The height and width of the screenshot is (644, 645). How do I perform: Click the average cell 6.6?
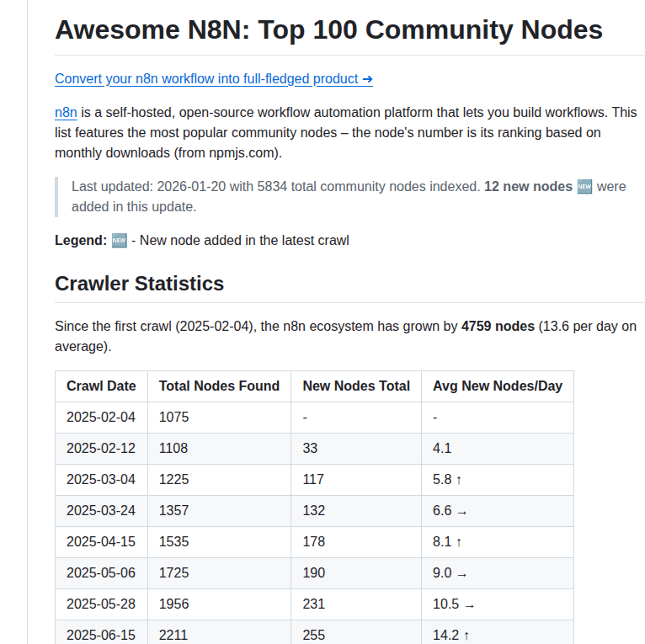click(498, 511)
